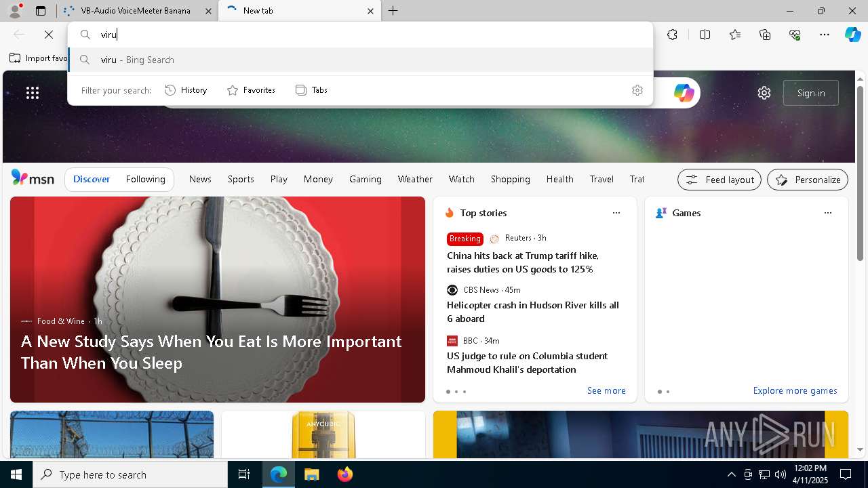Open the Collections icon
The image size is (868, 488).
(765, 35)
